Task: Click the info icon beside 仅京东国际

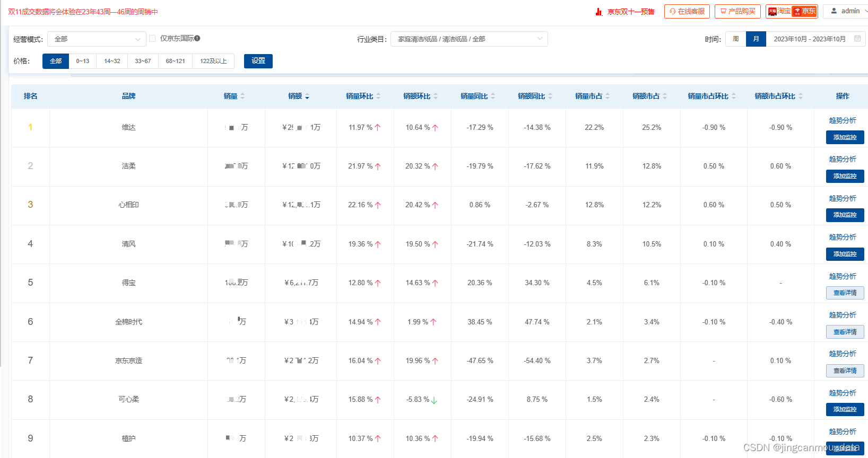Action: (x=197, y=38)
